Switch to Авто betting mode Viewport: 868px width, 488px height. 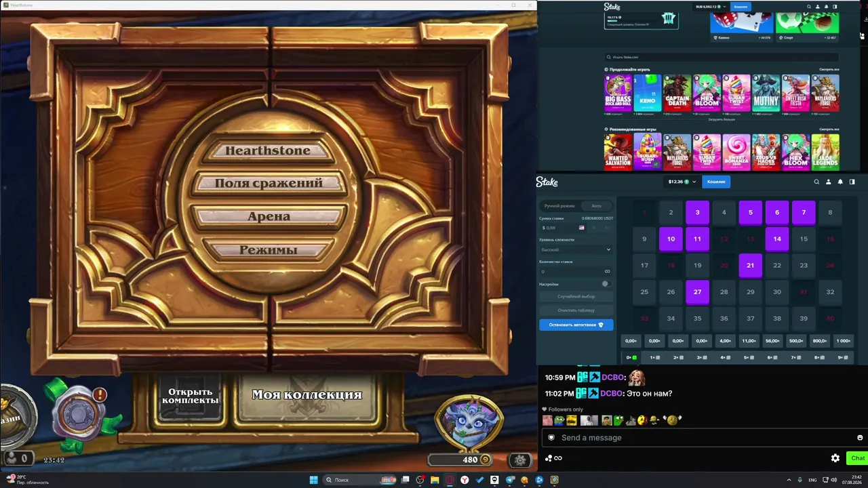[596, 205]
